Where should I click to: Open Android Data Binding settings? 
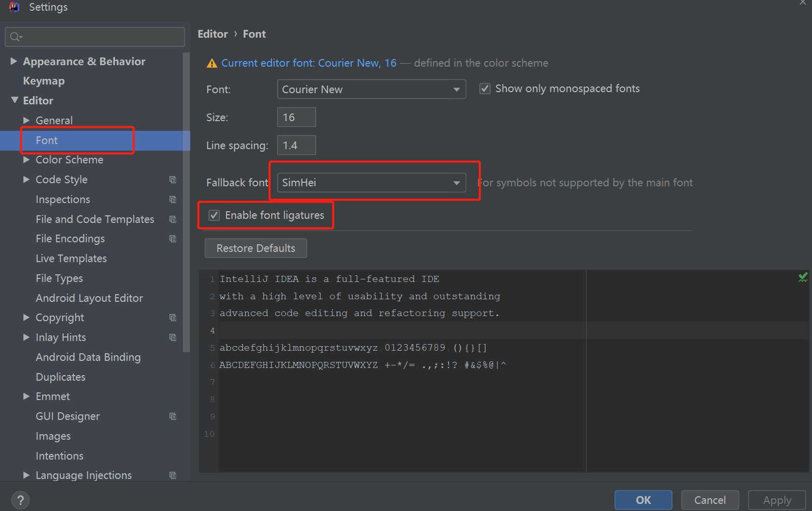pyautogui.click(x=88, y=357)
